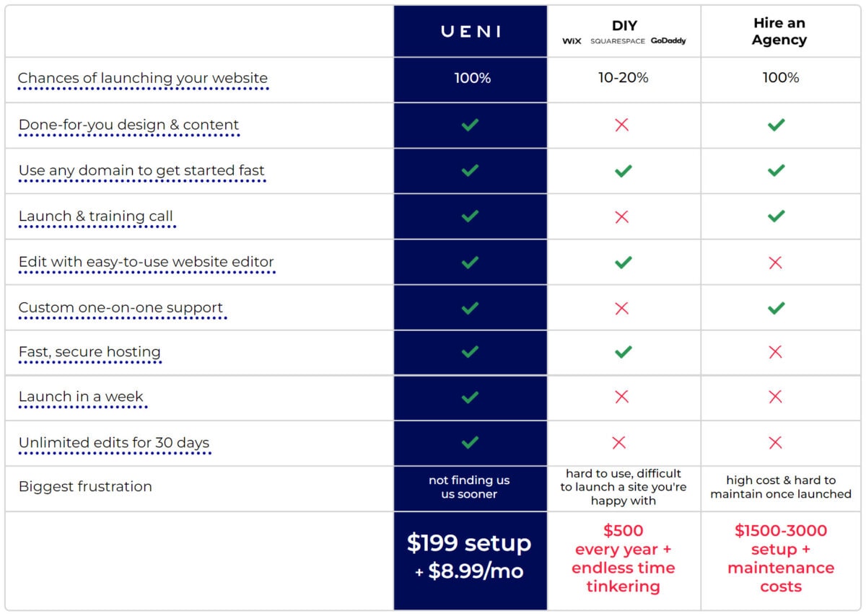Image resolution: width=866 pixels, height=616 pixels.
Task: Select the 'Hire an Agency' column header
Action: click(779, 32)
